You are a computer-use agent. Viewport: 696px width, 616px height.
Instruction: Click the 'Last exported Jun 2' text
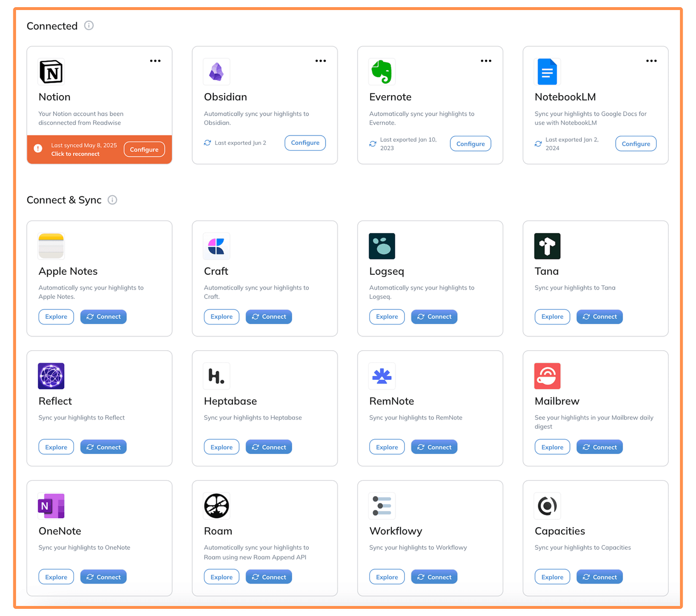click(240, 143)
